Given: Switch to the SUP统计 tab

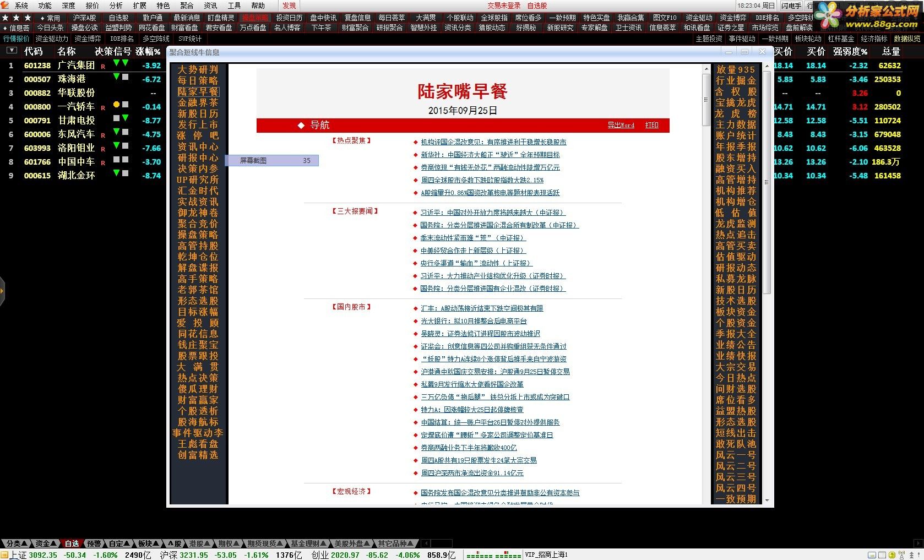Looking at the screenshot, I should point(190,39).
